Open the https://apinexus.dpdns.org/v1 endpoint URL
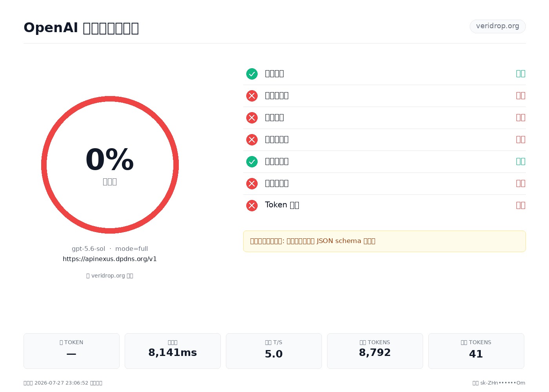This screenshot has width=549, height=392. (x=110, y=259)
